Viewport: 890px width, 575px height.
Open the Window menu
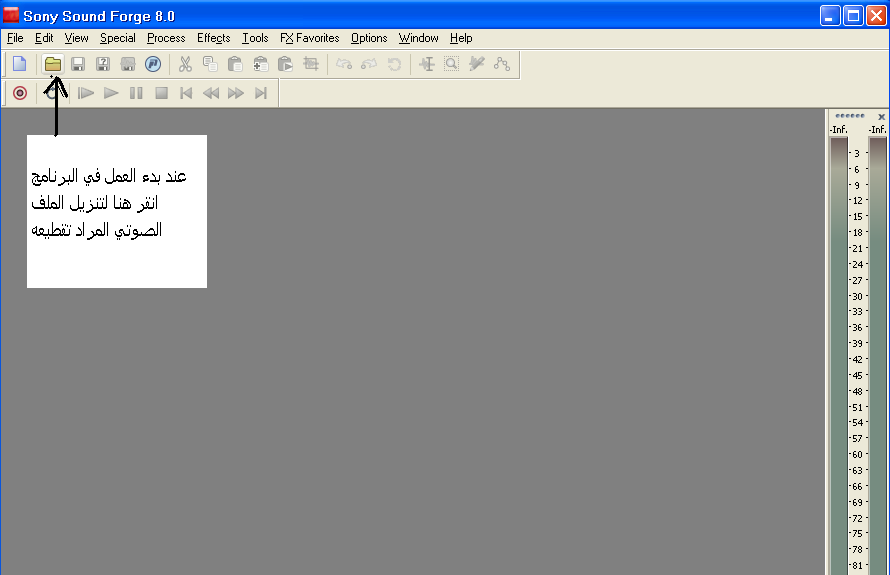click(418, 38)
